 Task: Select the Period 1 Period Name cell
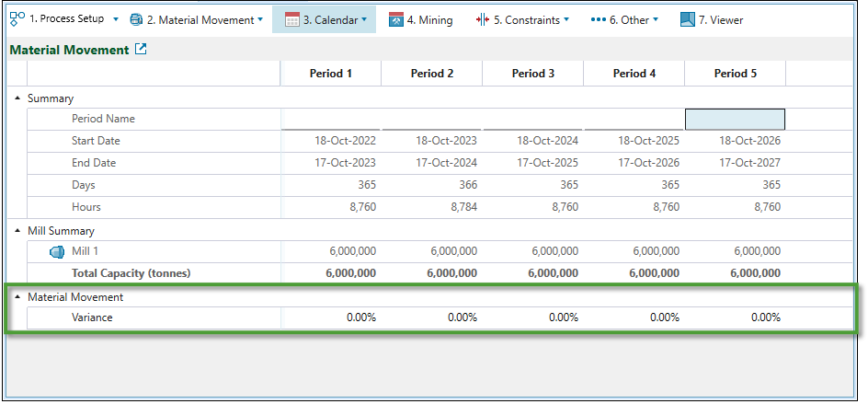tap(330, 119)
